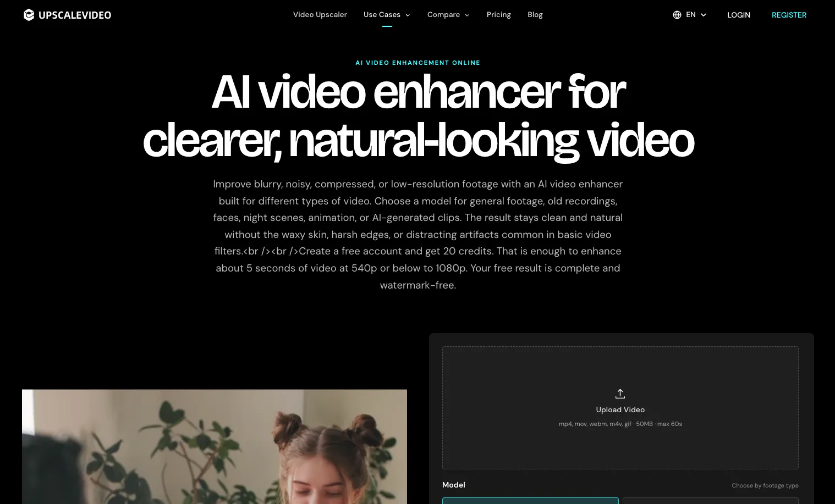Click the globe language icon
The width and height of the screenshot is (835, 504).
(x=677, y=15)
